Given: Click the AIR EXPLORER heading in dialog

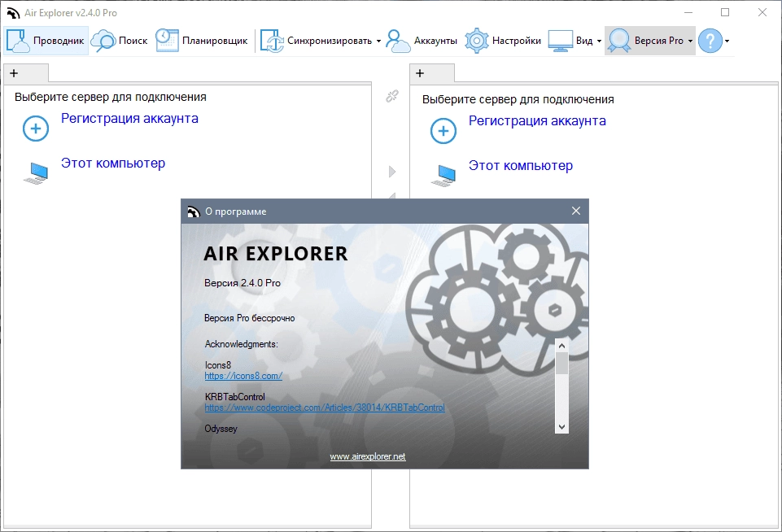Looking at the screenshot, I should [275, 254].
